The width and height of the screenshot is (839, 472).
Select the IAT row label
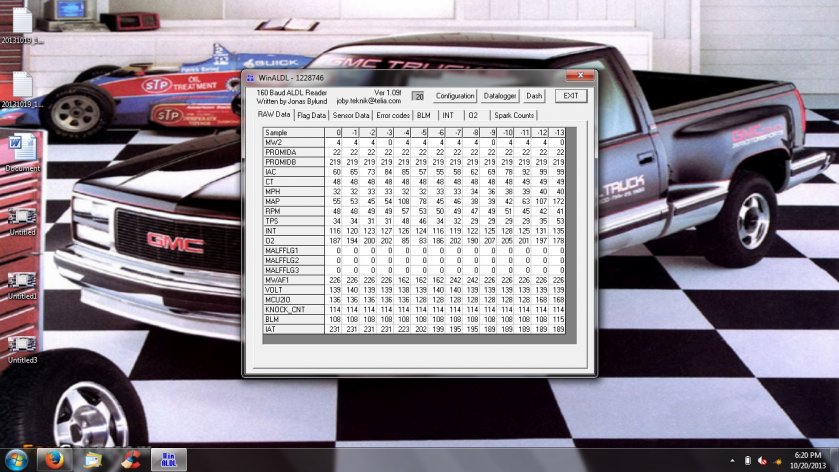[x=293, y=329]
